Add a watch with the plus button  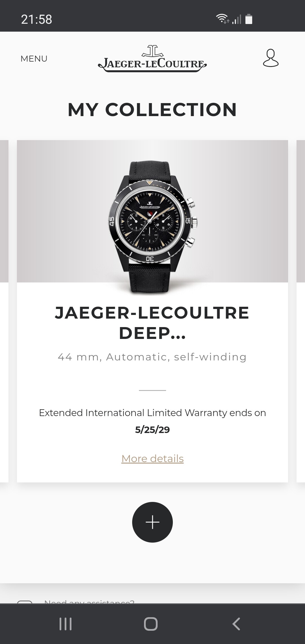click(152, 522)
